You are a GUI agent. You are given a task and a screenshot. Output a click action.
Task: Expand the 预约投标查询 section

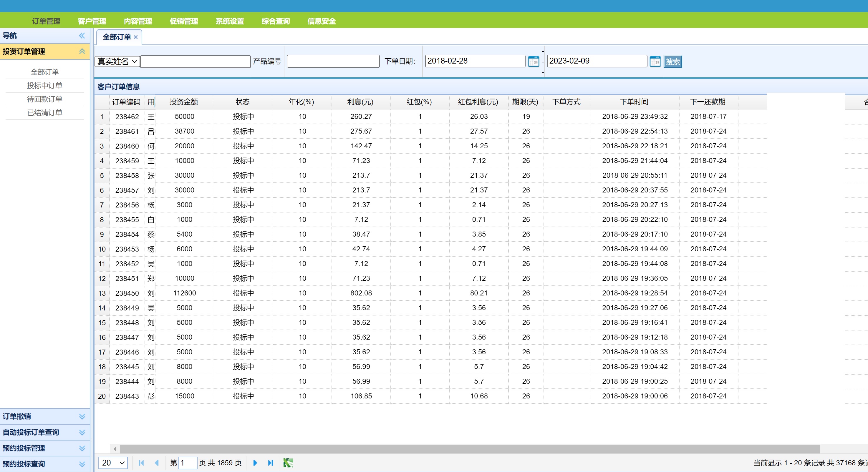click(82, 464)
